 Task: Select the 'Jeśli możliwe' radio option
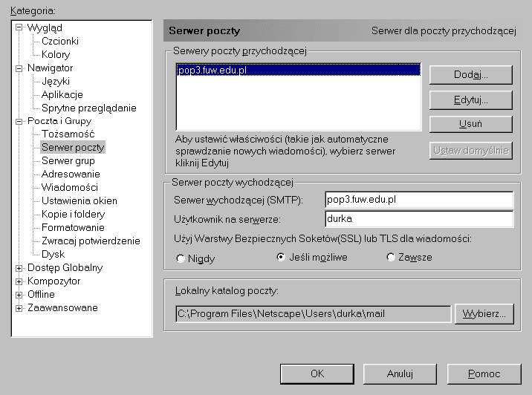[281, 258]
